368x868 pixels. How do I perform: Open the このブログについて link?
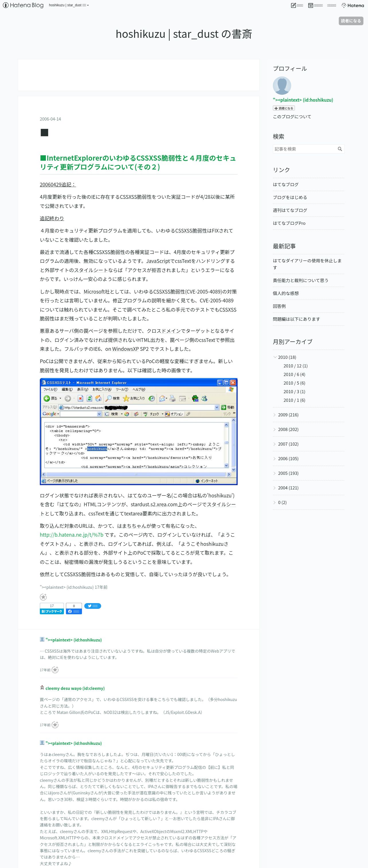click(x=292, y=117)
